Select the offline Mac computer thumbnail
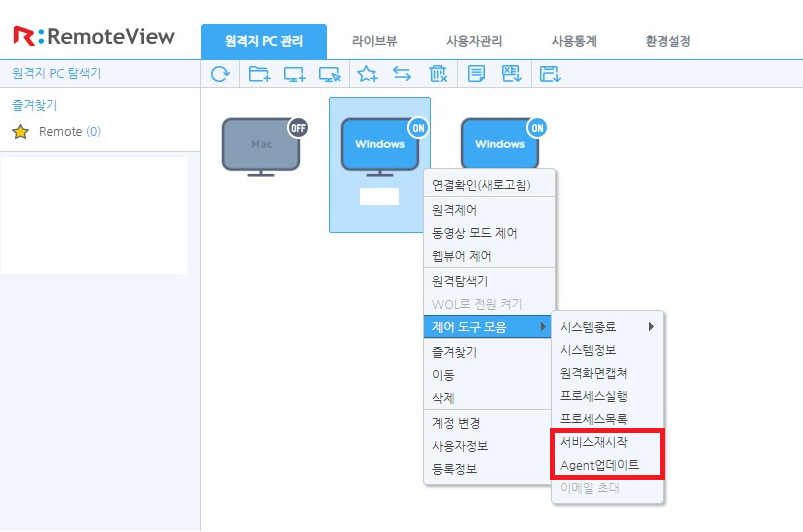Screen dimensions: 803x532 pyautogui.click(x=261, y=146)
